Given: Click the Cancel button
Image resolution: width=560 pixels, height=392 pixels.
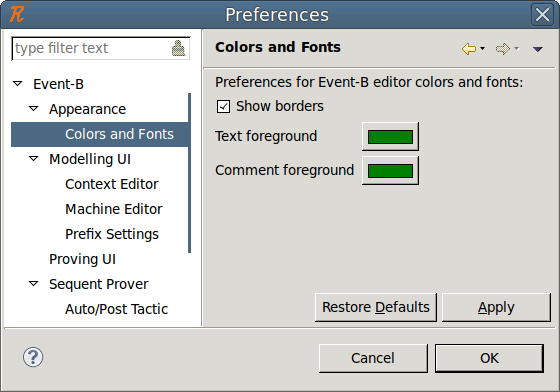Looking at the screenshot, I should coord(373,358).
